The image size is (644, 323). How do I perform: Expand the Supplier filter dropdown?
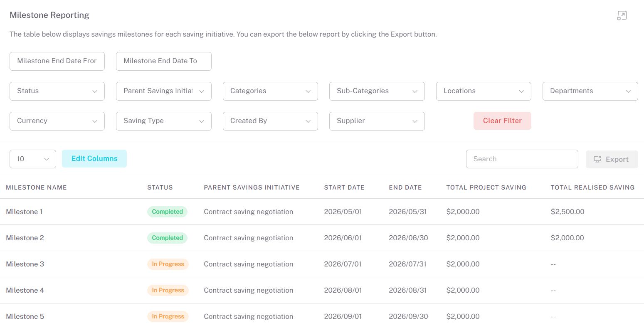pos(377,121)
